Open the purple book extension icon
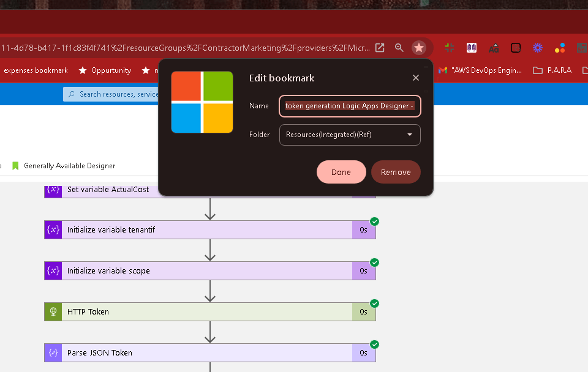588x372 pixels. [x=472, y=48]
